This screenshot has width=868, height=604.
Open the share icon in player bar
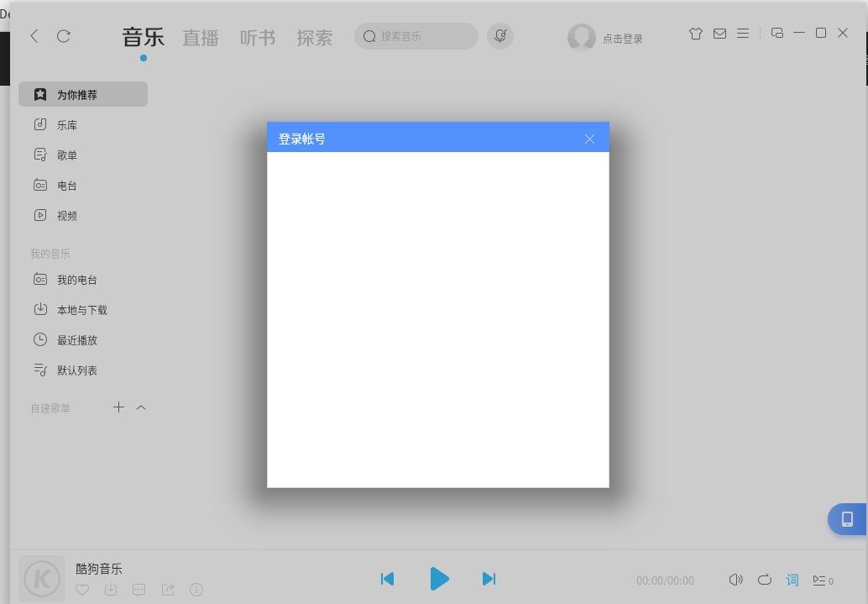coord(168,590)
